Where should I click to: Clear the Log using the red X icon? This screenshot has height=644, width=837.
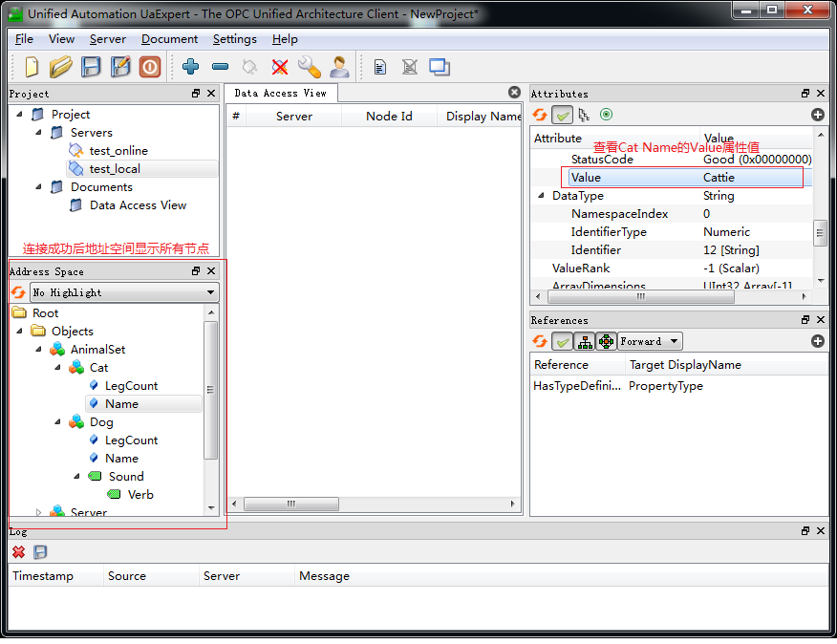[x=18, y=552]
